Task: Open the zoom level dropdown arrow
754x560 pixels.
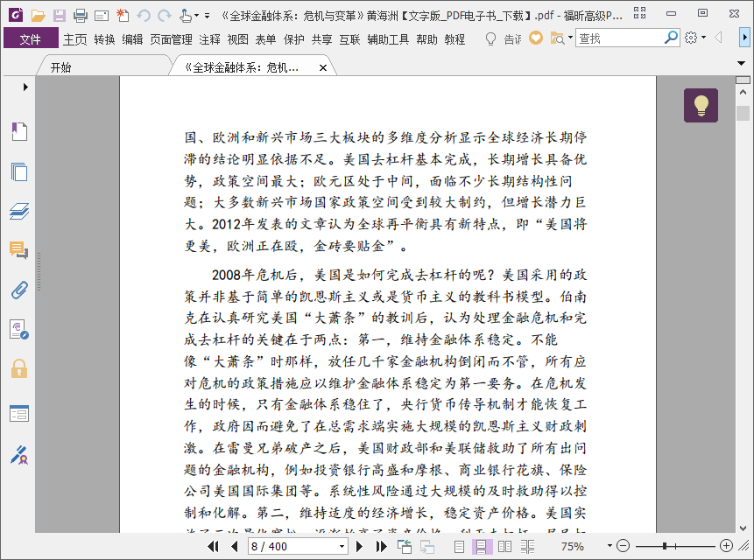Action: click(x=610, y=546)
